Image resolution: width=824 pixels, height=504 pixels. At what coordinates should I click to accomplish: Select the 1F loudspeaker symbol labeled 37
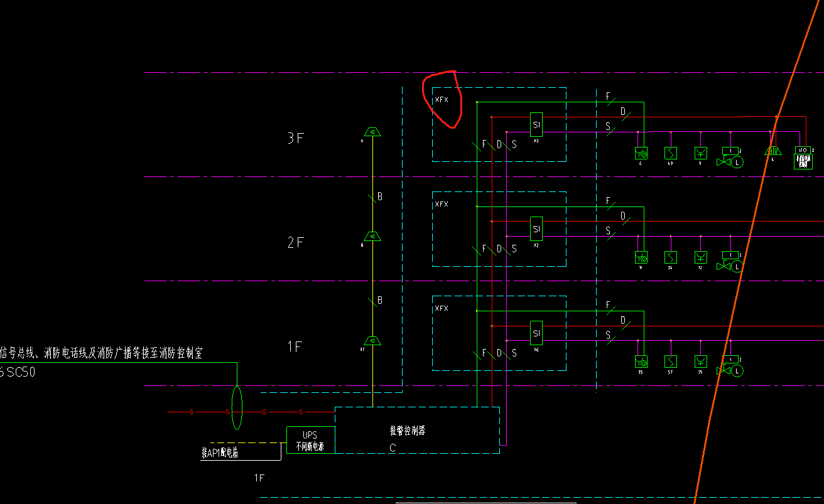click(x=372, y=340)
